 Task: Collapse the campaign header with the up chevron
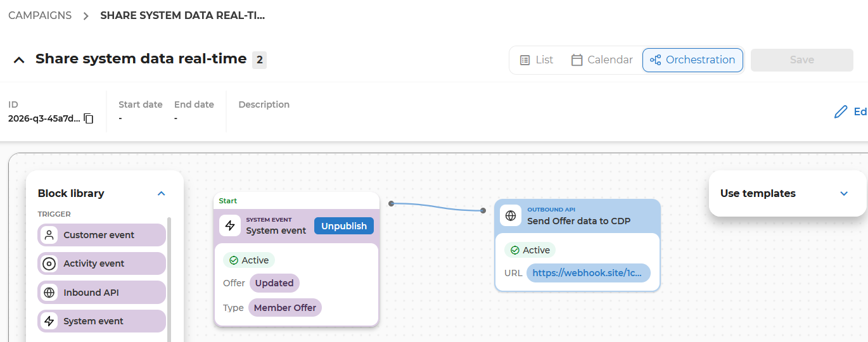19,60
